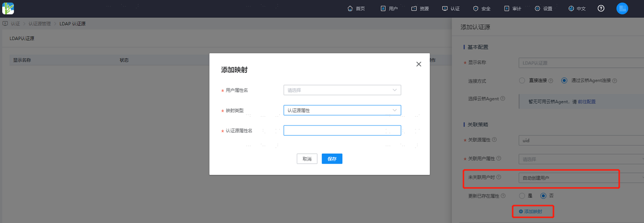Open the 安全 menu

coord(482,9)
